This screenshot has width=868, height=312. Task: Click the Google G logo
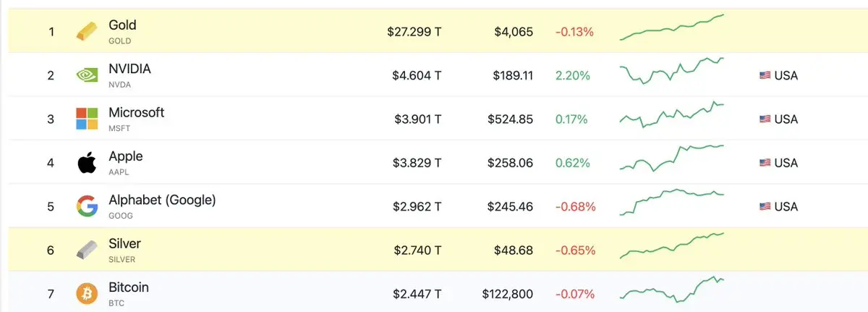pos(86,206)
